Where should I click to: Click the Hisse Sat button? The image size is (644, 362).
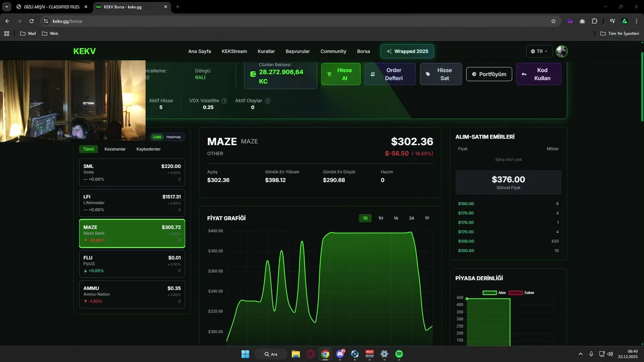coord(441,74)
